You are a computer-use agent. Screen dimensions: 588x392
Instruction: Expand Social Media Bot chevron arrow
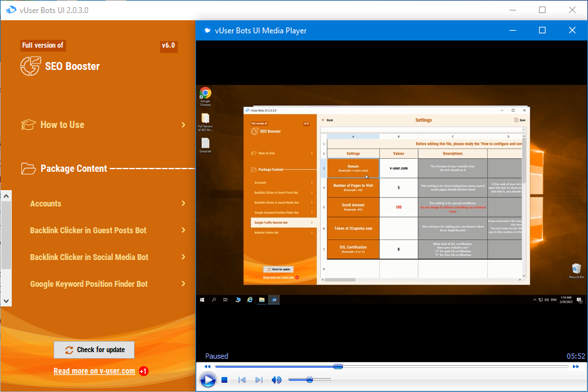tap(183, 257)
